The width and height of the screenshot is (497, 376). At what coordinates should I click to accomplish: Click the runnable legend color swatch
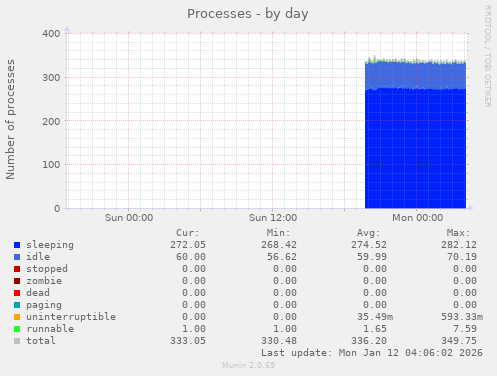17,329
